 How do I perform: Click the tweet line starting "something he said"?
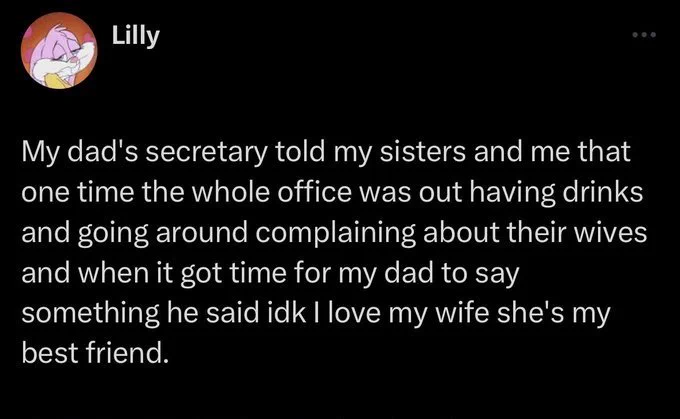pyautogui.click(x=316, y=314)
